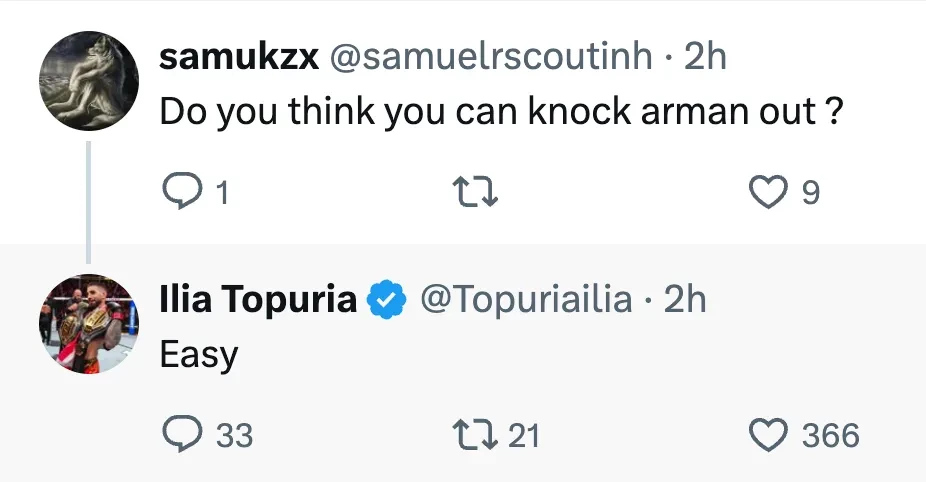Viewport: 926px width, 482px height.
Task: Open the @samuelrscoutinh handle link
Action: [x=492, y=57]
